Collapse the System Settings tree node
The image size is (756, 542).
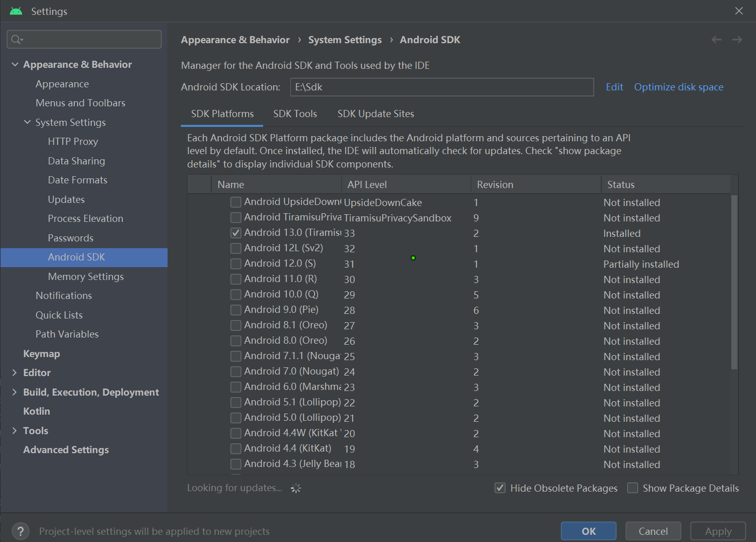27,122
